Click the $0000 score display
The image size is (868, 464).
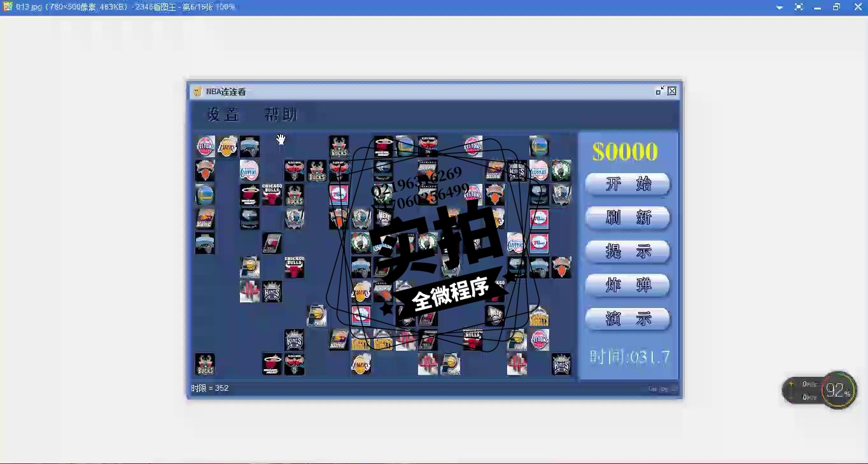[625, 151]
